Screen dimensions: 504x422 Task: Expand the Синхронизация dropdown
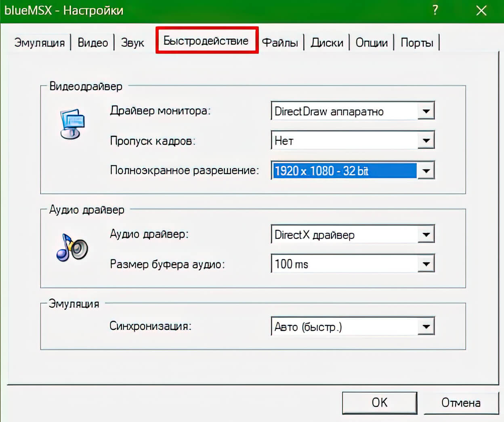[x=426, y=327]
